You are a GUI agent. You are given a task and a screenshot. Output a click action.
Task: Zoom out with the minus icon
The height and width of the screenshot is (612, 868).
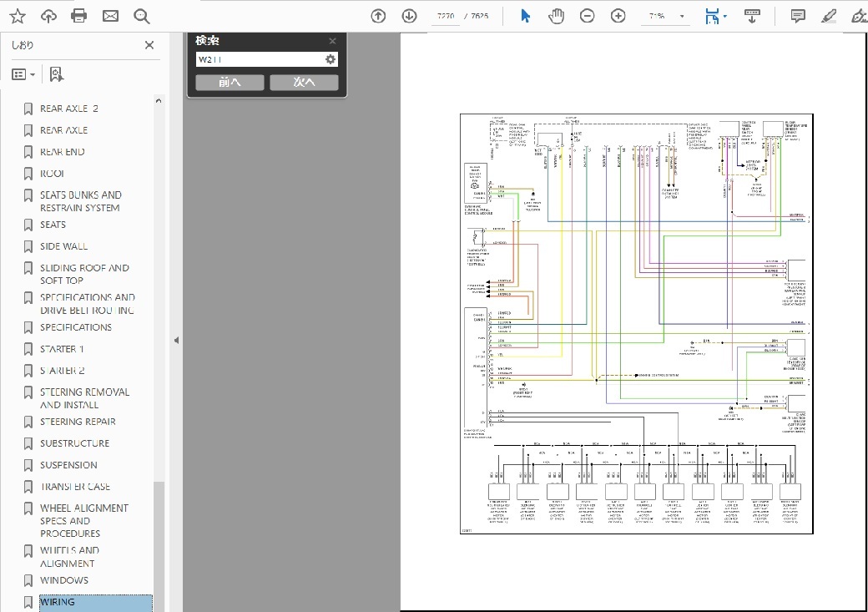(x=588, y=16)
